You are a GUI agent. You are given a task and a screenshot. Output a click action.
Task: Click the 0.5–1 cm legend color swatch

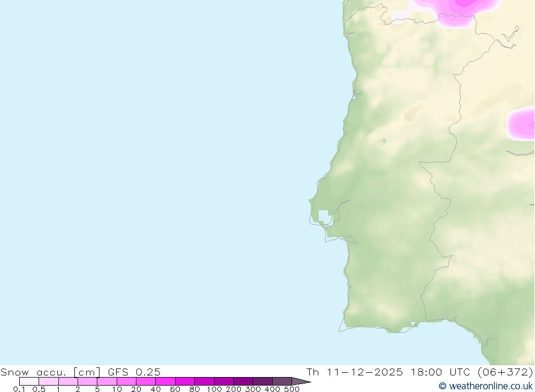pos(49,381)
